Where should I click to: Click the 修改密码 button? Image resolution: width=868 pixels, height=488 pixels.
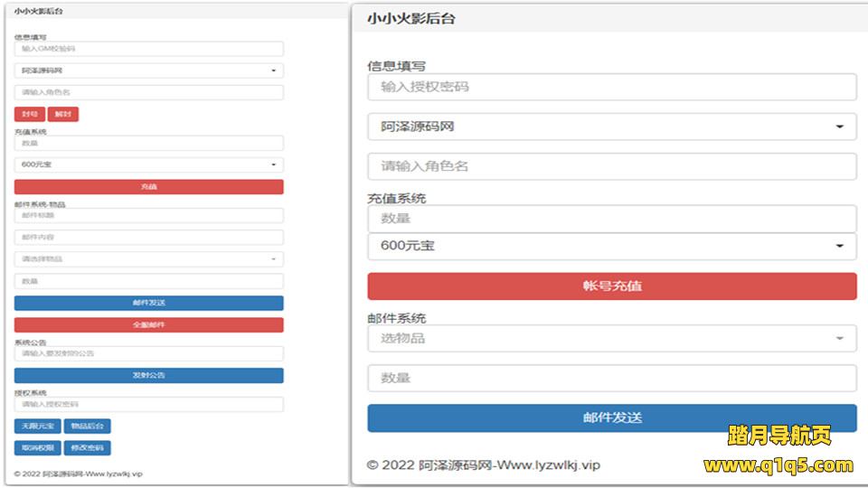tap(88, 447)
